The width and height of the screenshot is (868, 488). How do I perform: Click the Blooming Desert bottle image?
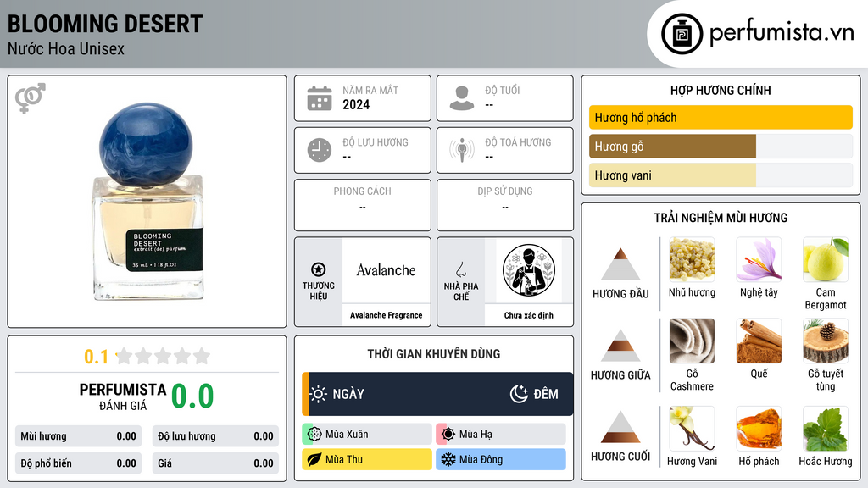147,202
